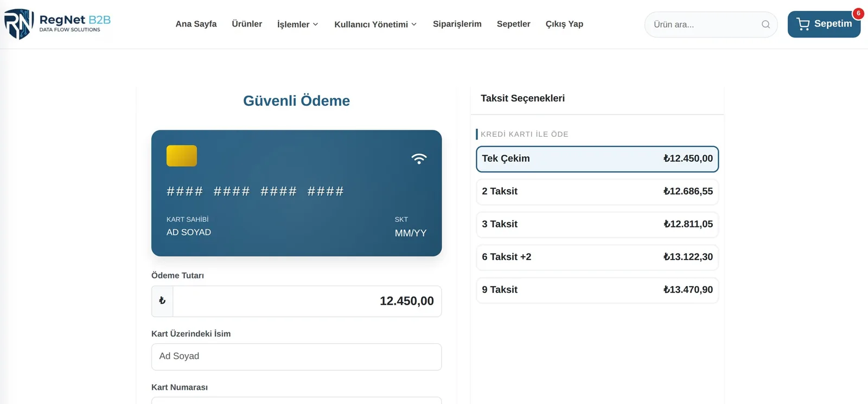This screenshot has width=868, height=404.
Task: Click the RegNet B2B logo
Action: [58, 24]
